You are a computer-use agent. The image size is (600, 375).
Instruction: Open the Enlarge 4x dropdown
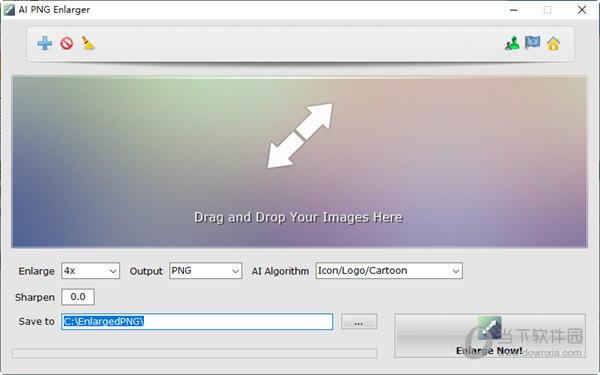90,271
